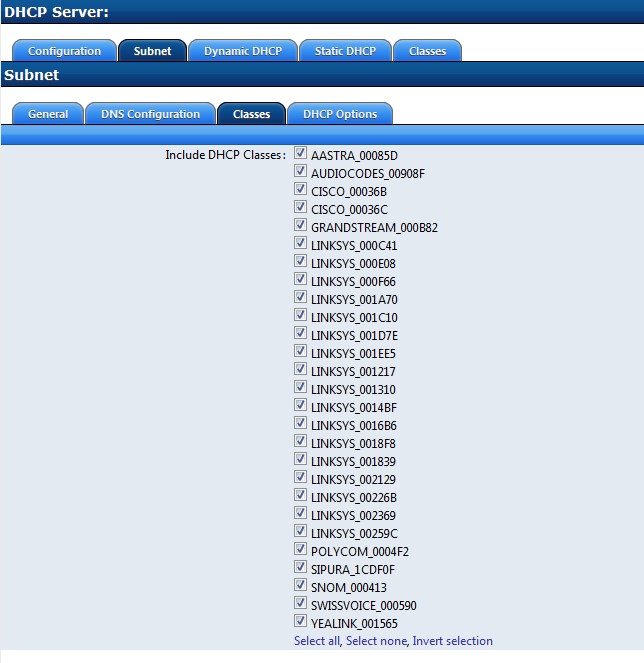Toggle the CISCO_00036B checkbox

(x=300, y=189)
